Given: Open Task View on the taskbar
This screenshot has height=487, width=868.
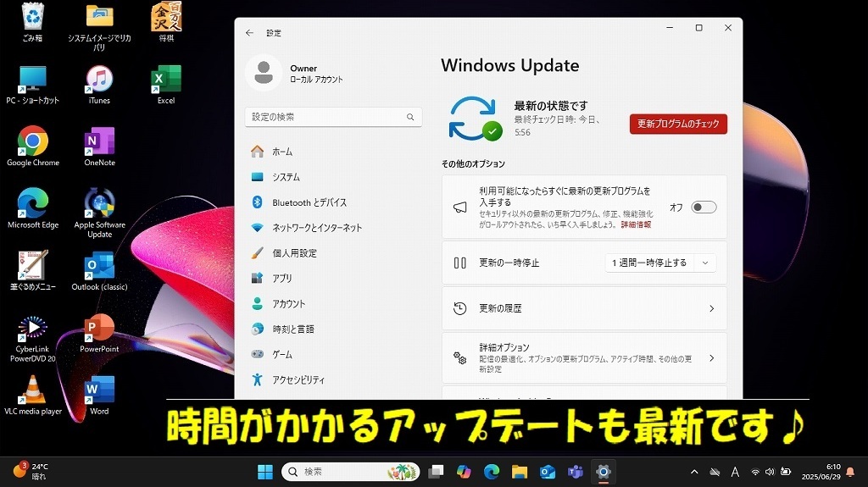Looking at the screenshot, I should click(x=437, y=472).
